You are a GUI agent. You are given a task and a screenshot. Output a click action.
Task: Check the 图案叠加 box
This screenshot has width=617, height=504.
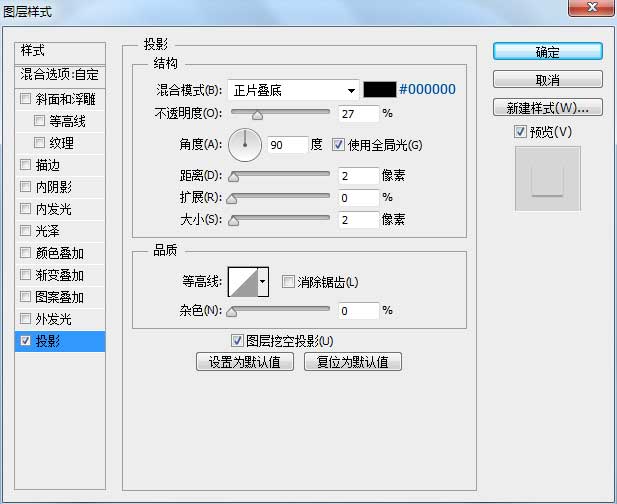(x=26, y=297)
